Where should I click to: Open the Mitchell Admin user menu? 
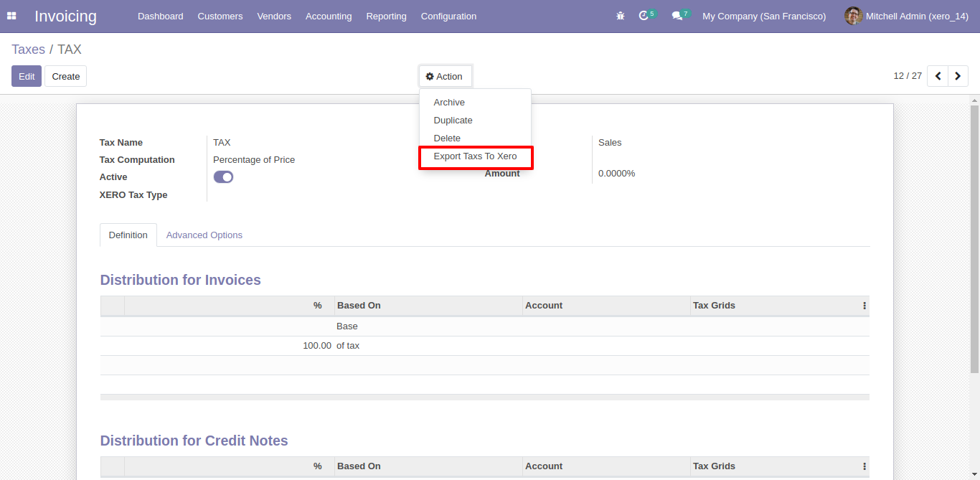coord(907,16)
